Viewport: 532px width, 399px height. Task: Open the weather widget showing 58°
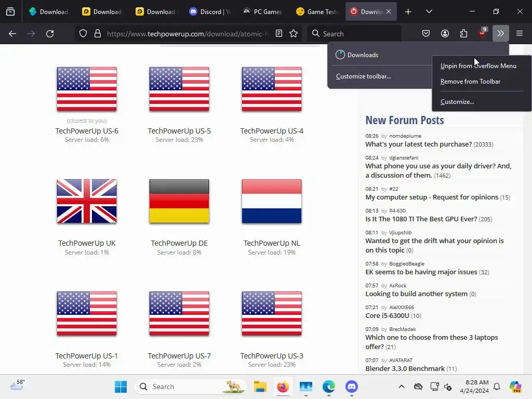17,385
